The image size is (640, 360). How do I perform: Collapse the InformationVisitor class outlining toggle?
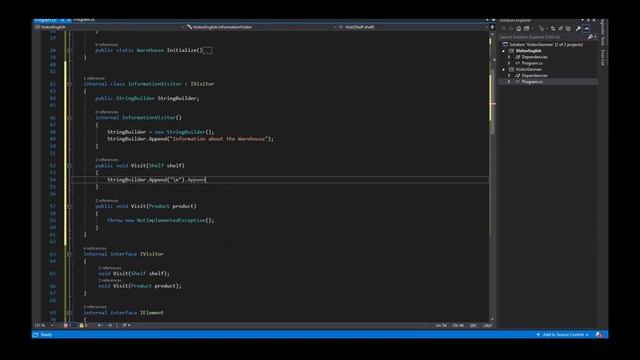[69, 84]
